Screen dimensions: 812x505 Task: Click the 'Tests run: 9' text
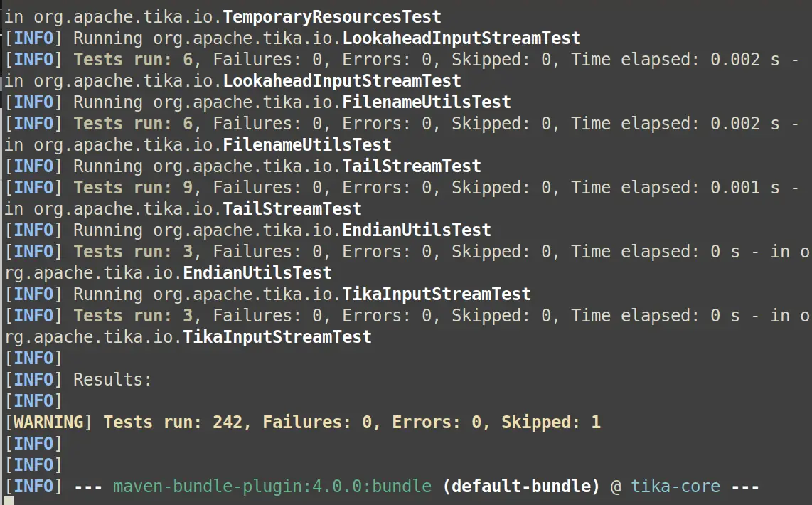(133, 187)
